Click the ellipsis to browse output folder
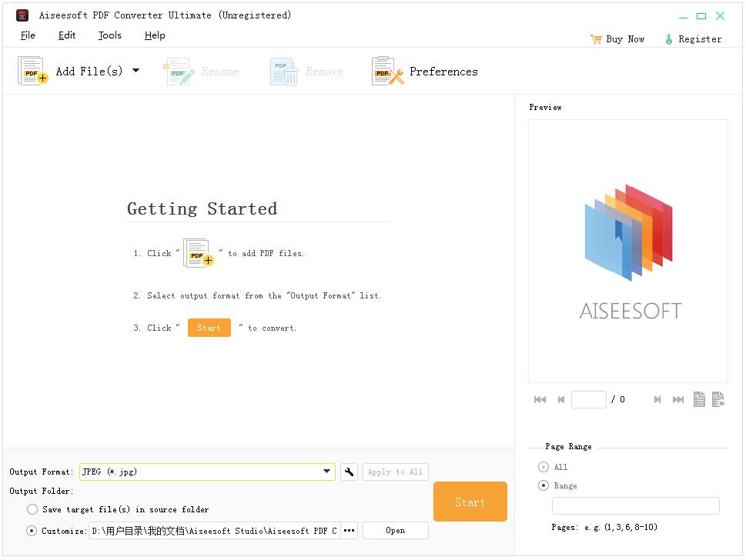Image resolution: width=746 pixels, height=560 pixels. tap(349, 530)
